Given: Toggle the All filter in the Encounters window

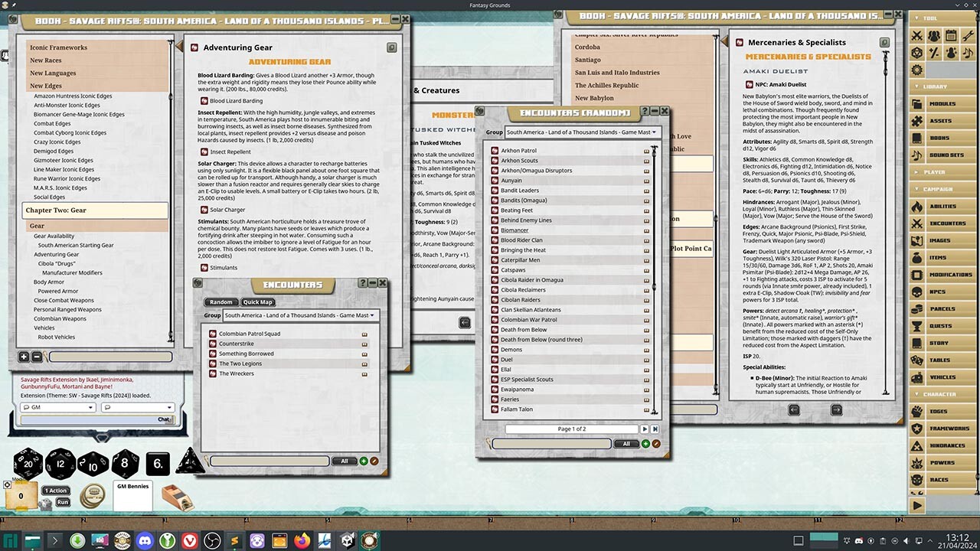Looking at the screenshot, I should click(x=345, y=461).
